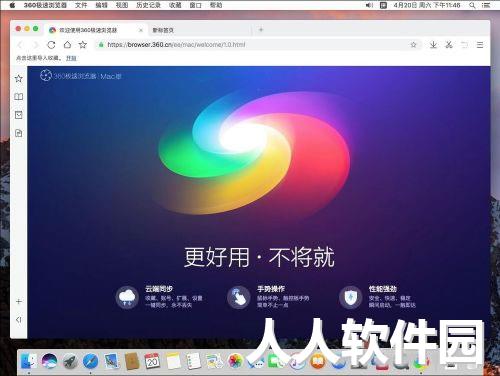500x376 pixels.
Task: Open favorites star in the sidebar
Action: 19,79
